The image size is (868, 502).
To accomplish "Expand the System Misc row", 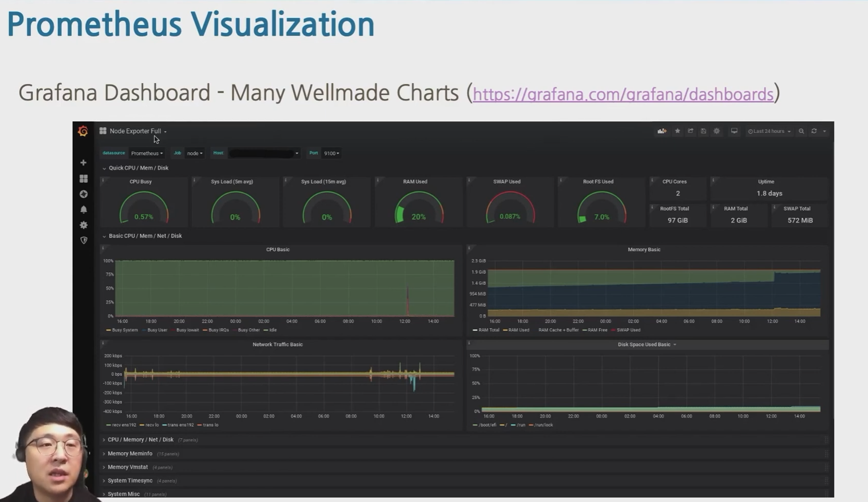I will [123, 494].
